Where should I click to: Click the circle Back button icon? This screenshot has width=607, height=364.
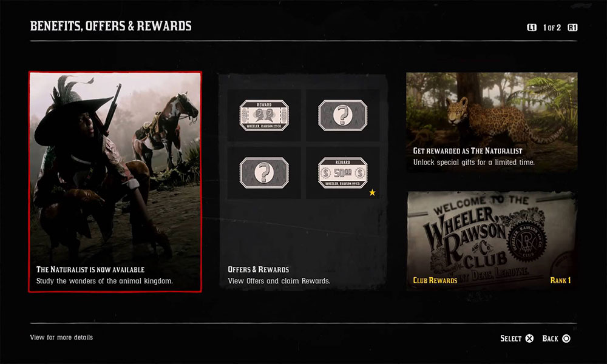coord(566,339)
